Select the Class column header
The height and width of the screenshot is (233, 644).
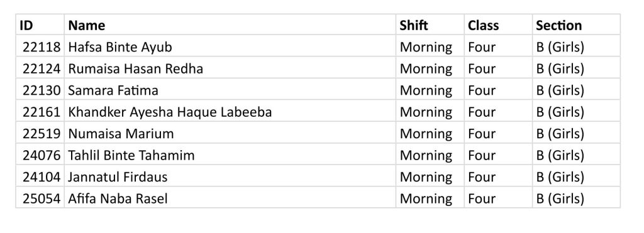pyautogui.click(x=498, y=24)
